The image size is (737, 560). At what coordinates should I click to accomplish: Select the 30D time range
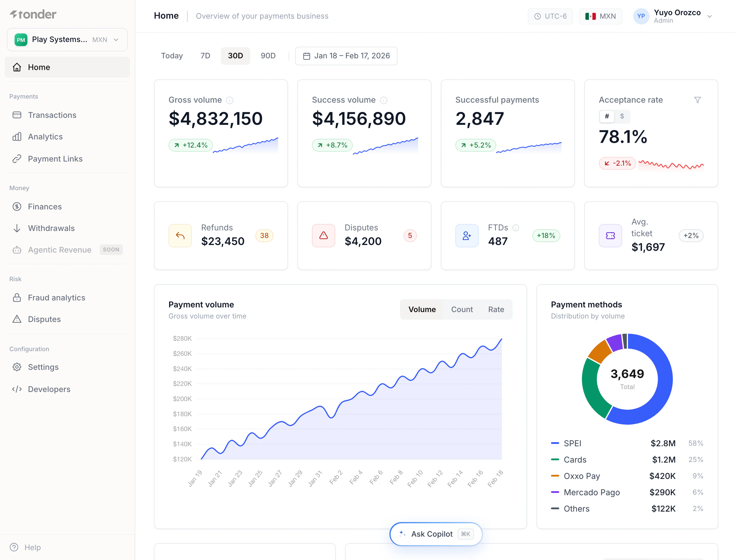pos(236,56)
